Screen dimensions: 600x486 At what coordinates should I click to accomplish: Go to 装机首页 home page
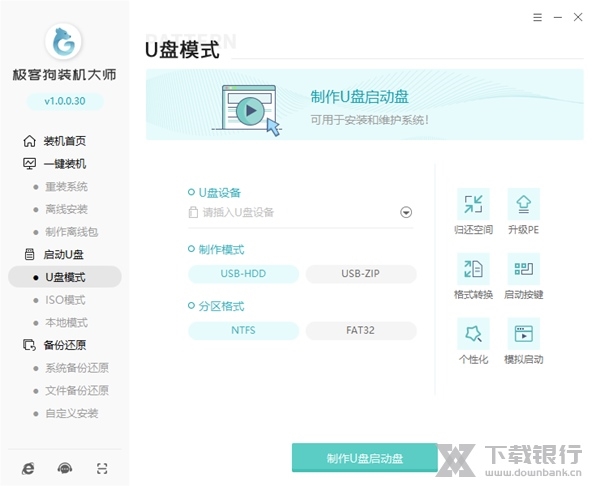(65, 141)
